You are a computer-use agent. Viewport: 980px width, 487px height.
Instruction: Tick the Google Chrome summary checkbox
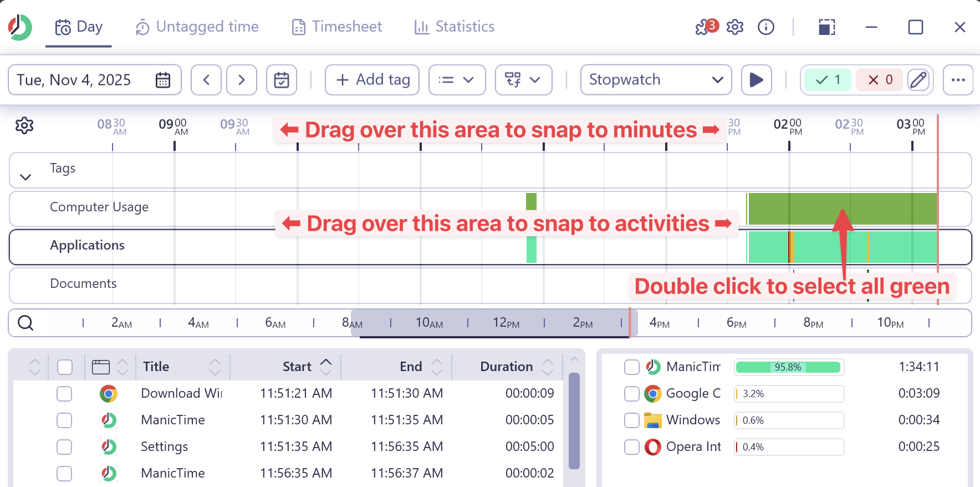click(631, 393)
